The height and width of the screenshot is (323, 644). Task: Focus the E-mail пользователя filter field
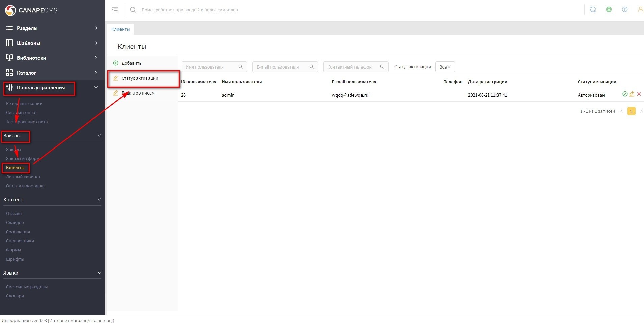[281, 67]
